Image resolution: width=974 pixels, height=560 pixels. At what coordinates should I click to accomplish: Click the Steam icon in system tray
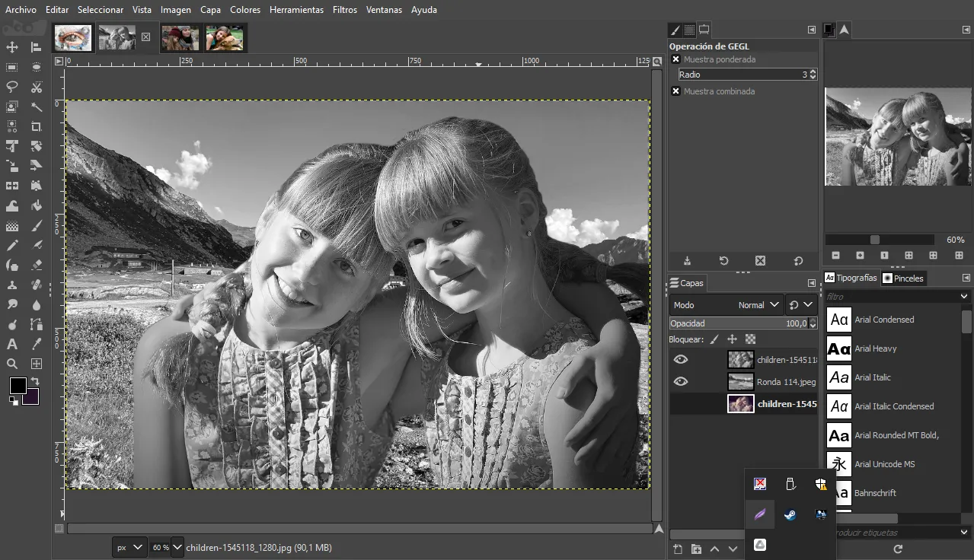point(790,514)
